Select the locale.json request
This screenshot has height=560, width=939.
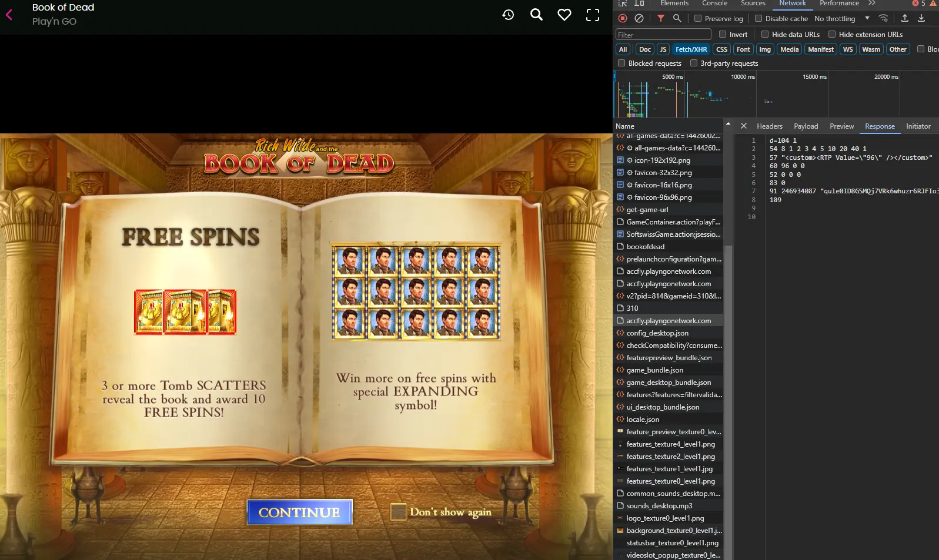coord(669,420)
